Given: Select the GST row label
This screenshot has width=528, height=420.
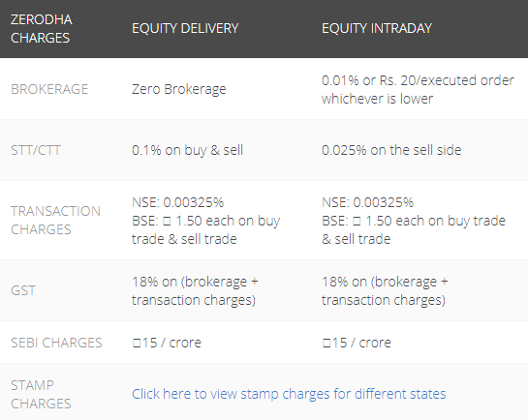Looking at the screenshot, I should (x=23, y=290).
